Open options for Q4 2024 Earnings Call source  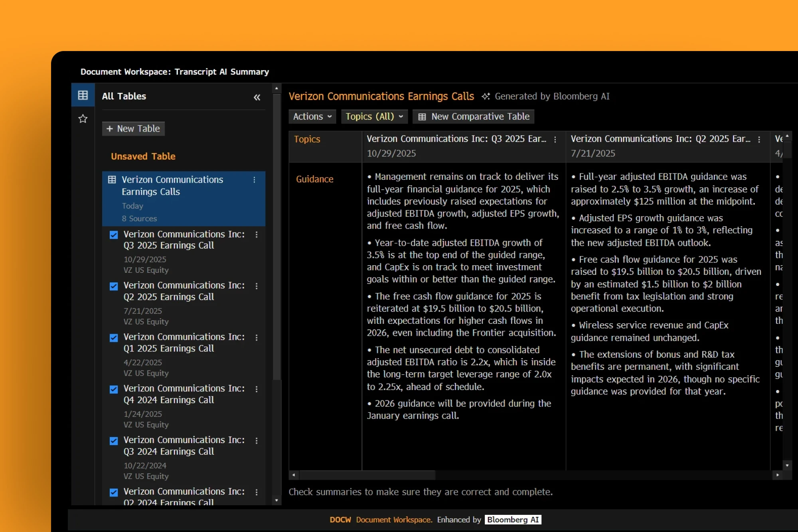point(257,389)
